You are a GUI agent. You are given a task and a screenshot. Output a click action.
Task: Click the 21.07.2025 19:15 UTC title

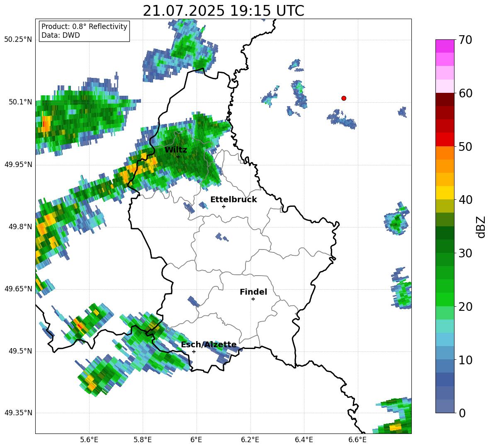click(x=224, y=11)
